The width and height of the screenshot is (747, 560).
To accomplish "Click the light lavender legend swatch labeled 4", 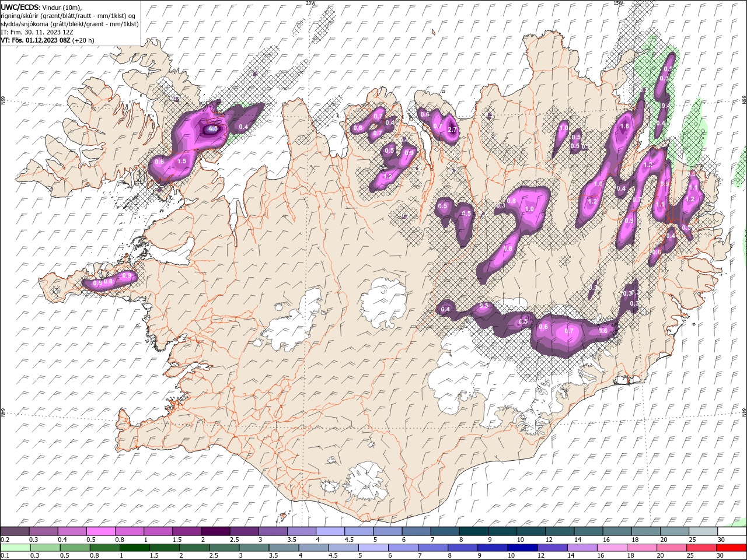I will [x=330, y=531].
